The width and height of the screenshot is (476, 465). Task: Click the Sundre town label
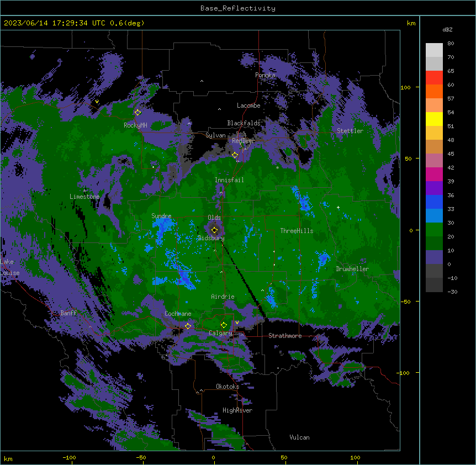[x=161, y=216]
